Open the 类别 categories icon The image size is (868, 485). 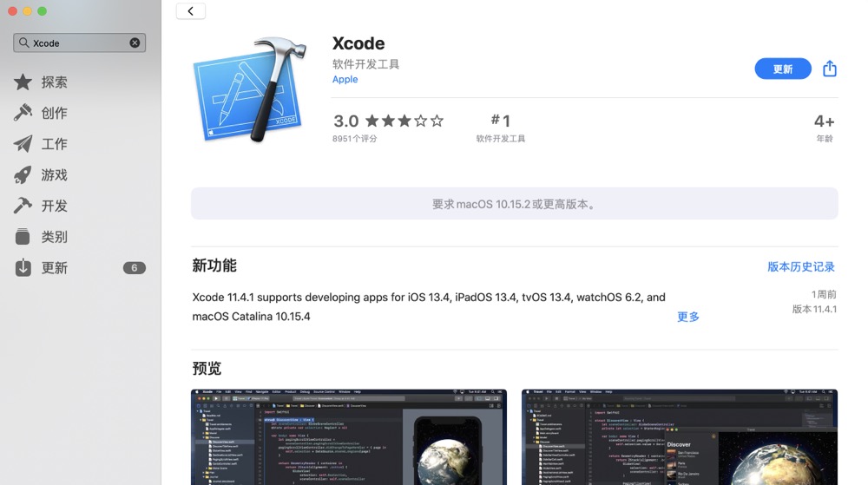point(23,237)
